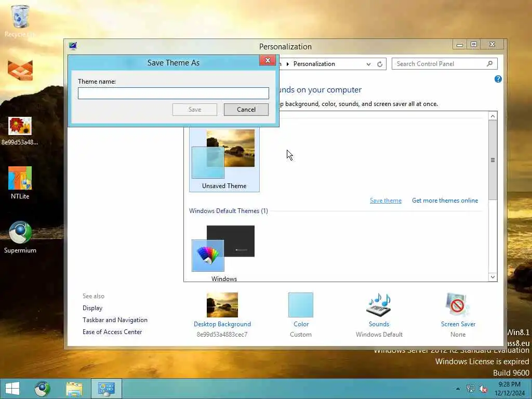Open the Screen Saver settings icon
Image resolution: width=532 pixels, height=399 pixels.
[458, 304]
